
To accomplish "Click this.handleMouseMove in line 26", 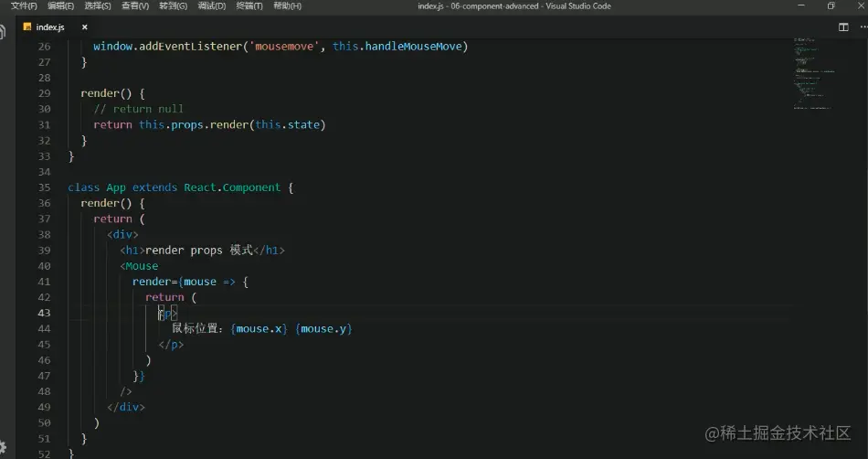I will [397, 47].
